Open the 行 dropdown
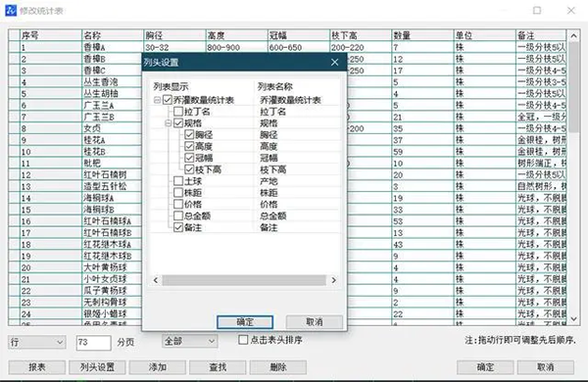 pyautogui.click(x=37, y=342)
